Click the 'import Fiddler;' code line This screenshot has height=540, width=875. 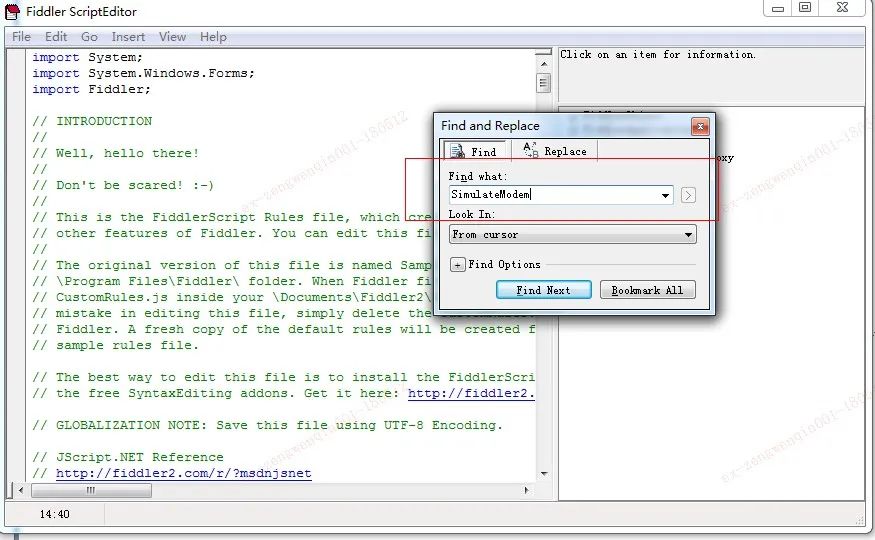tap(92, 89)
